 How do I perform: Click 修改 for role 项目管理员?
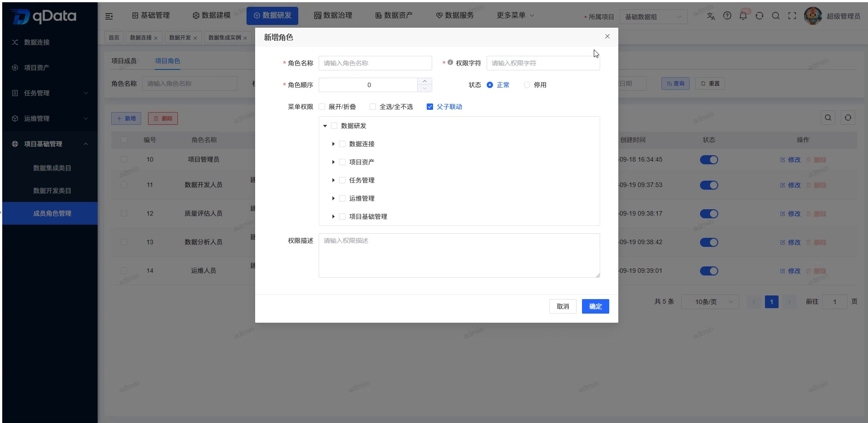(x=790, y=160)
